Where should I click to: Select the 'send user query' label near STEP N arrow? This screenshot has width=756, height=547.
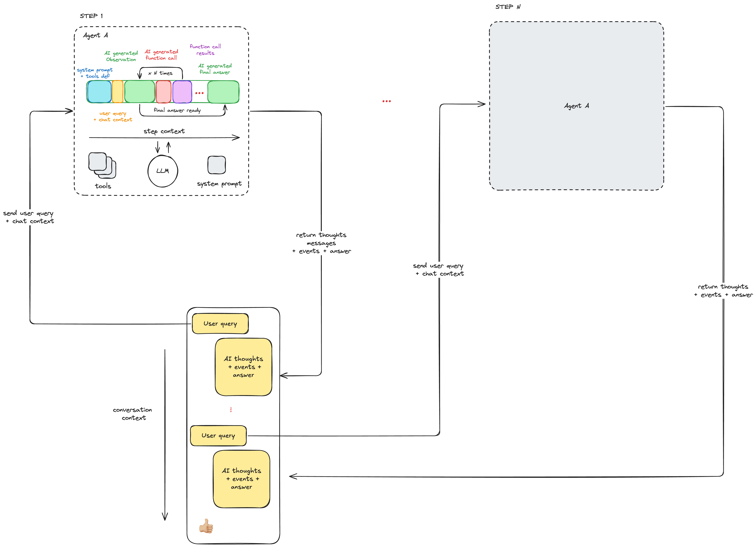coord(439,269)
